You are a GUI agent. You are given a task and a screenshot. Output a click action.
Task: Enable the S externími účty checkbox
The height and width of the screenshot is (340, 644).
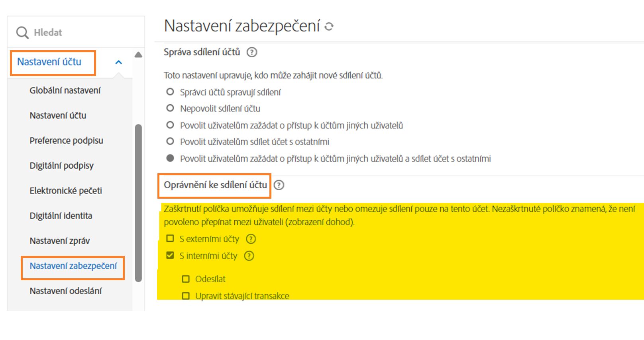coord(170,238)
